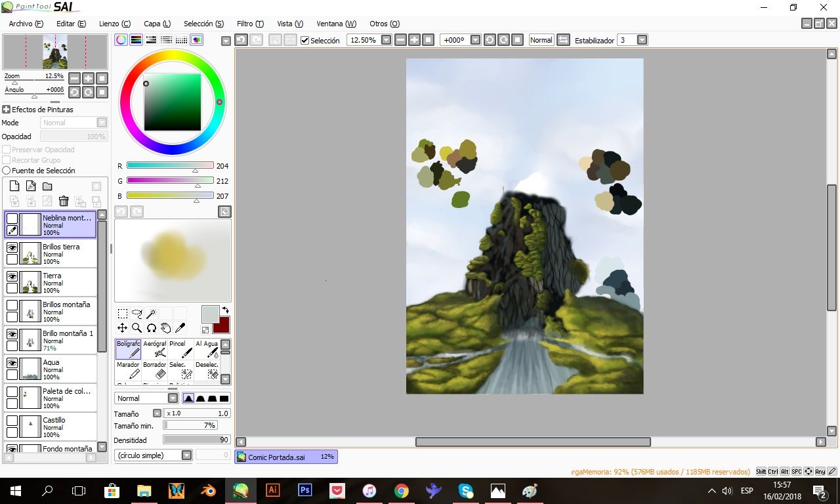Screen dimensions: 840x504
Task: Open the Archivo menu
Action: click(26, 24)
